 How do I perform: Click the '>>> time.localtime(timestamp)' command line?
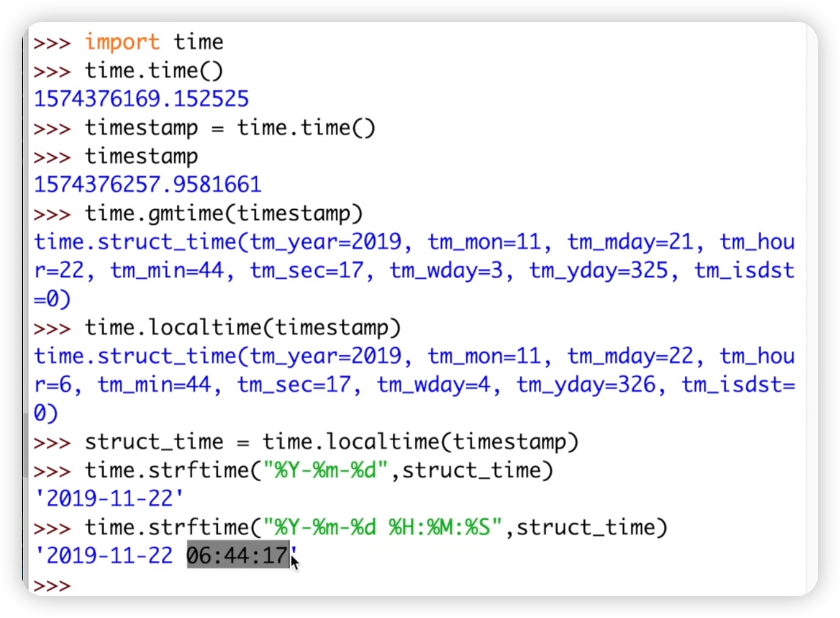(x=218, y=328)
